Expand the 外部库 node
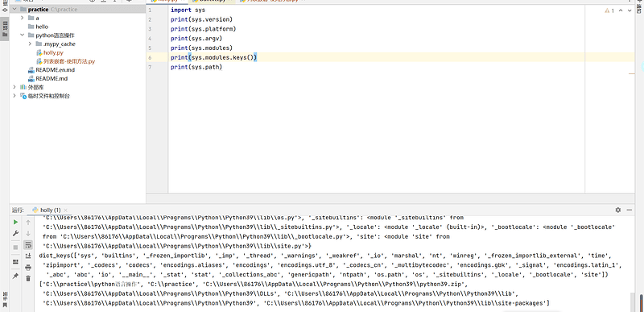Viewport: 644px width, 312px height. point(14,87)
